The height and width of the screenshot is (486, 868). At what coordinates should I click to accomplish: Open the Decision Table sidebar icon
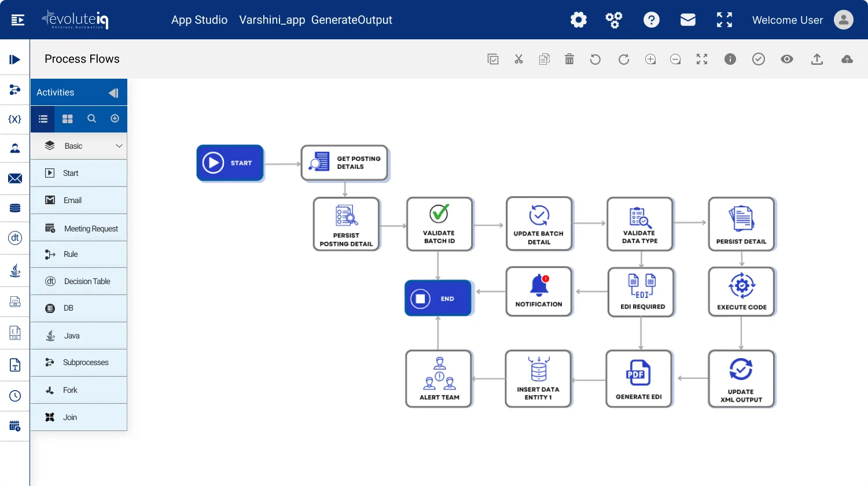tap(15, 238)
